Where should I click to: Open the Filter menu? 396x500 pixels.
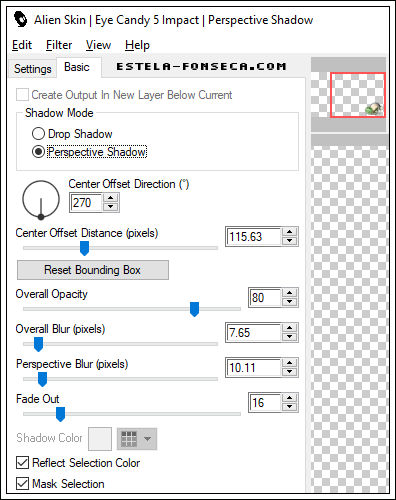(59, 45)
